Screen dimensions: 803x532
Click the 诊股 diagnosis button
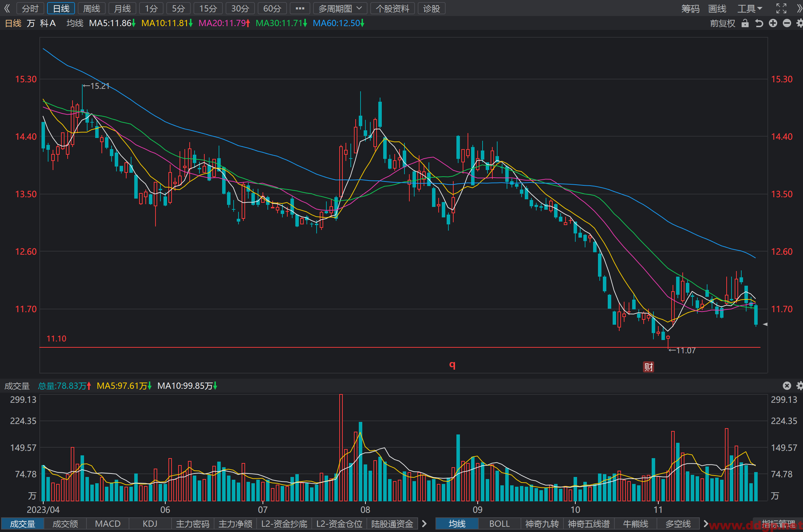pyautogui.click(x=432, y=8)
